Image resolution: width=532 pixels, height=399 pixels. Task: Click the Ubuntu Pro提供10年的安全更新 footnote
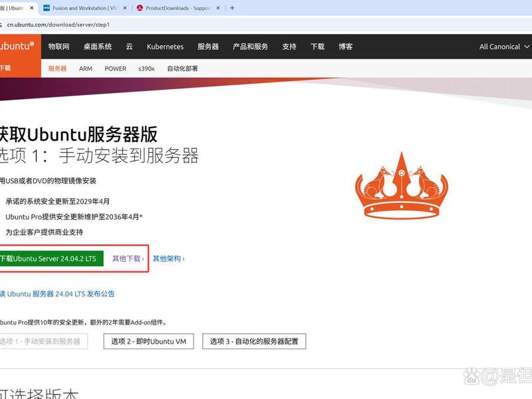click(x=84, y=323)
